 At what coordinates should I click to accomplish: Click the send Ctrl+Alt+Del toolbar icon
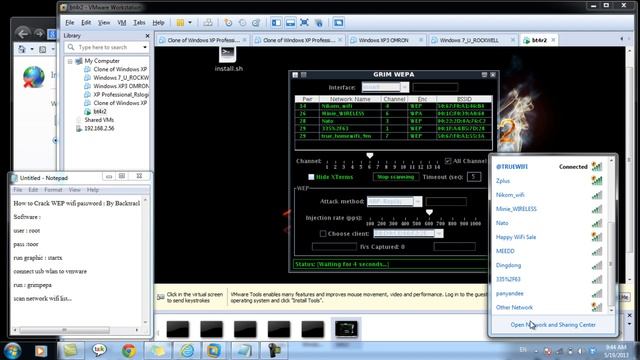pyautogui.click(x=208, y=23)
